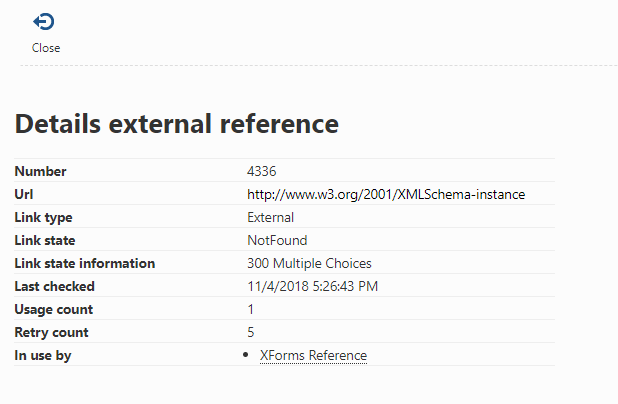Image resolution: width=618 pixels, height=404 pixels.
Task: Click the Usage count value 1
Action: pos(251,309)
